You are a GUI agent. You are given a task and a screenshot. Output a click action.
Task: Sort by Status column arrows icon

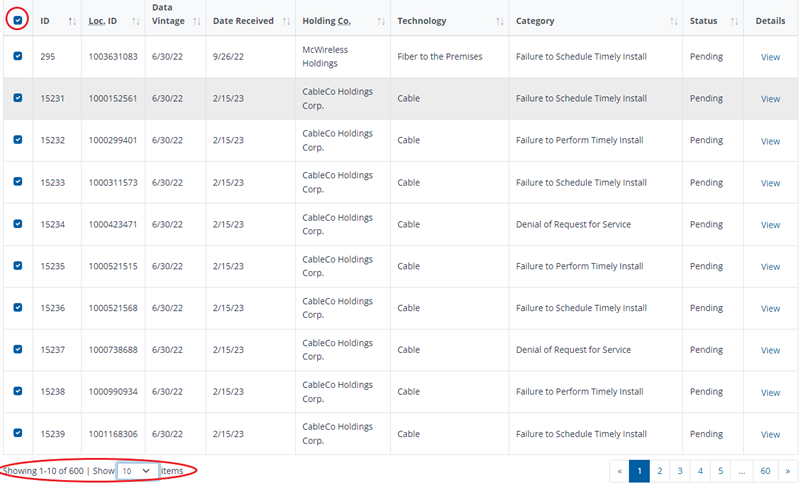click(734, 21)
